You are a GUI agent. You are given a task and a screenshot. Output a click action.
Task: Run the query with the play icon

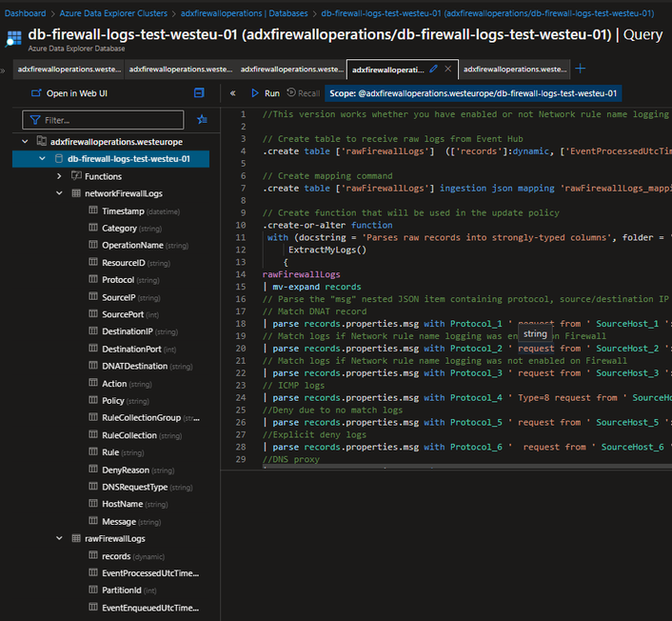(x=255, y=93)
